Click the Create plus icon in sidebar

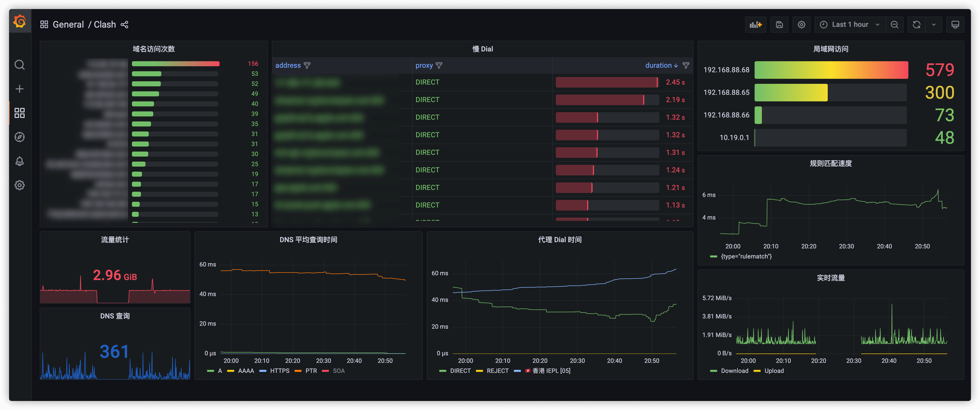click(x=20, y=89)
